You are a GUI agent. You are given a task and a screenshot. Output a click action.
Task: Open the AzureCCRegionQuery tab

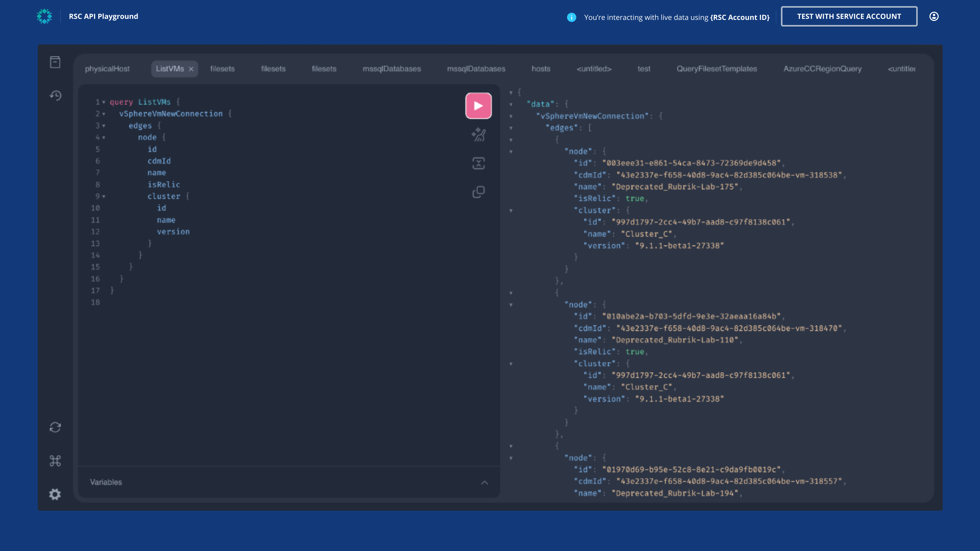(823, 69)
